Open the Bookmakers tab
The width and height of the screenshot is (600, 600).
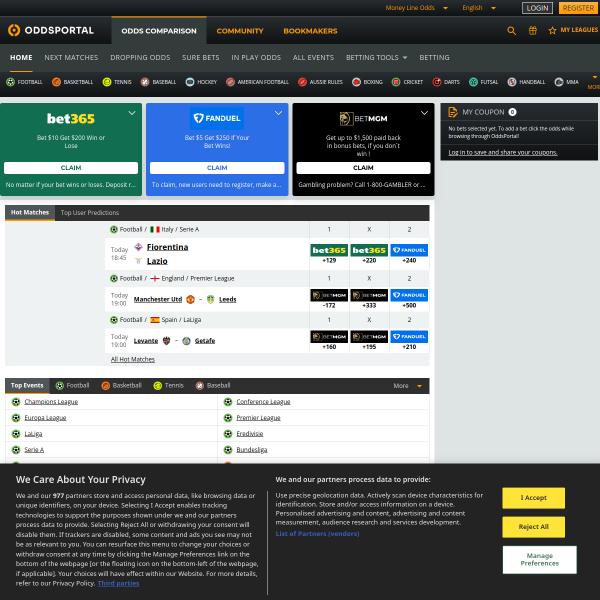click(x=310, y=31)
